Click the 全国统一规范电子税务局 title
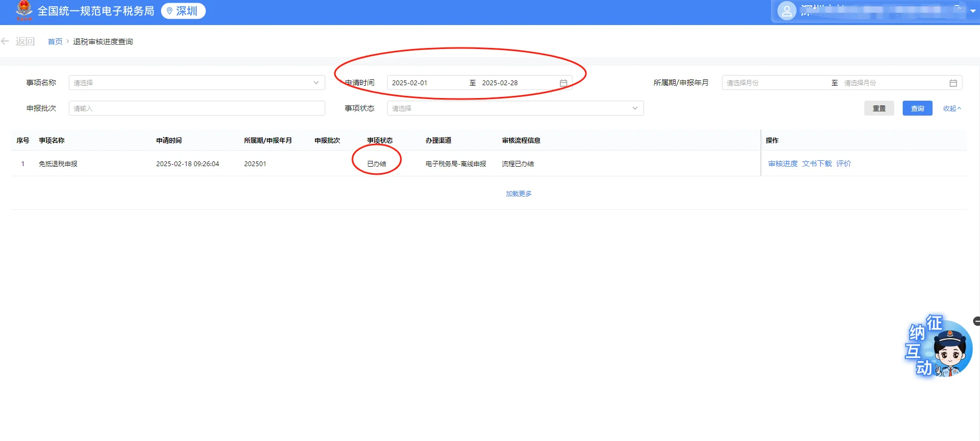 click(x=96, y=11)
